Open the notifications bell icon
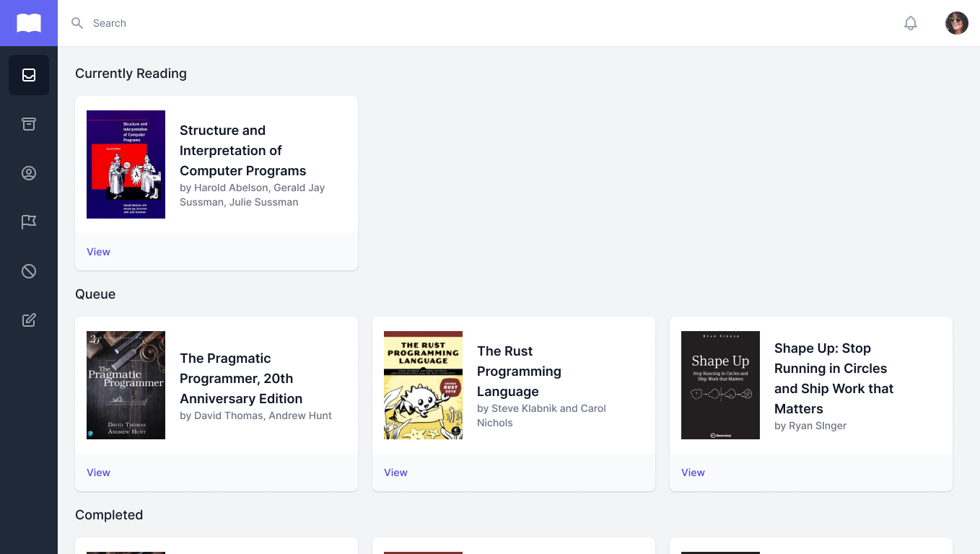This screenshot has height=554, width=980. click(x=911, y=23)
